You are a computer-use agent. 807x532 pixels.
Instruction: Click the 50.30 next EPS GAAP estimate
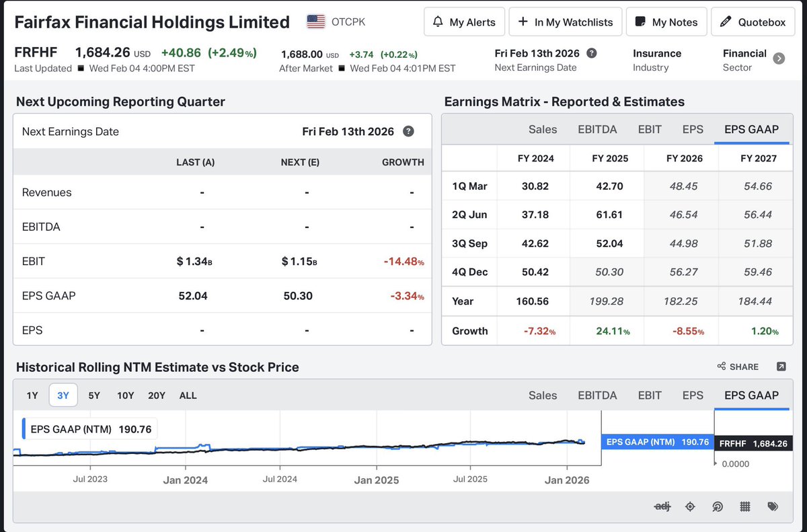298,296
